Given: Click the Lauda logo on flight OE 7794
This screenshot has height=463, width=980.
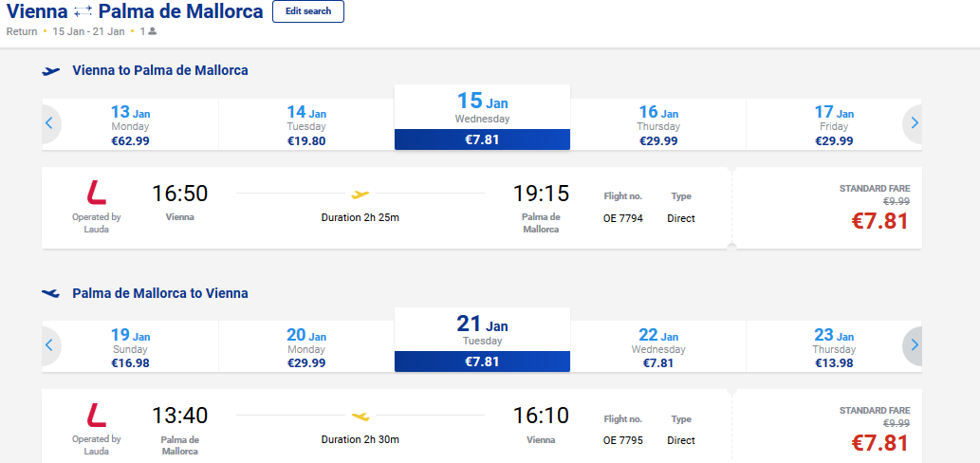Looking at the screenshot, I should pos(96,193).
